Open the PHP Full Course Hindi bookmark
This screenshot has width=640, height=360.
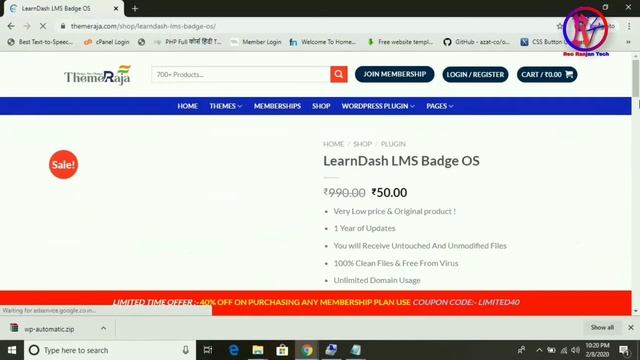(188, 42)
